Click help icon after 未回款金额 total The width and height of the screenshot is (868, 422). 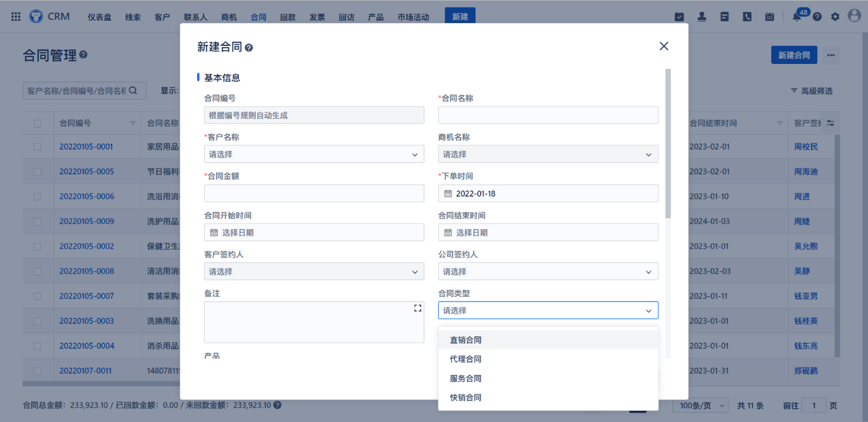[x=277, y=405]
